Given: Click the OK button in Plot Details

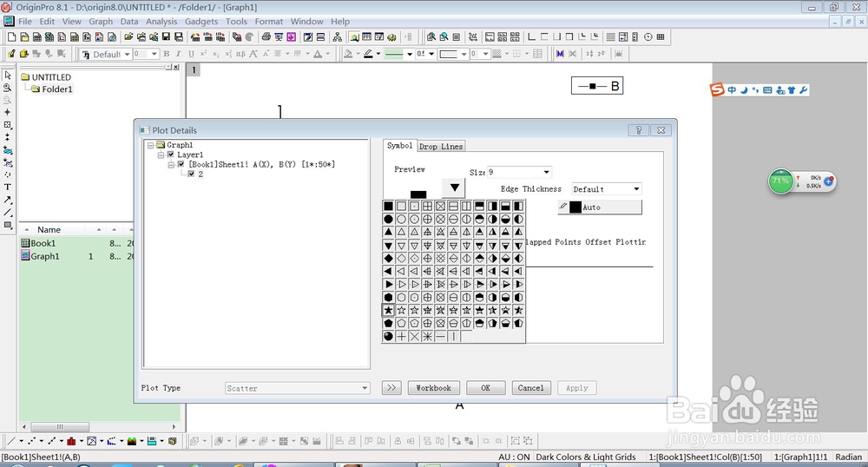Looking at the screenshot, I should [x=485, y=388].
